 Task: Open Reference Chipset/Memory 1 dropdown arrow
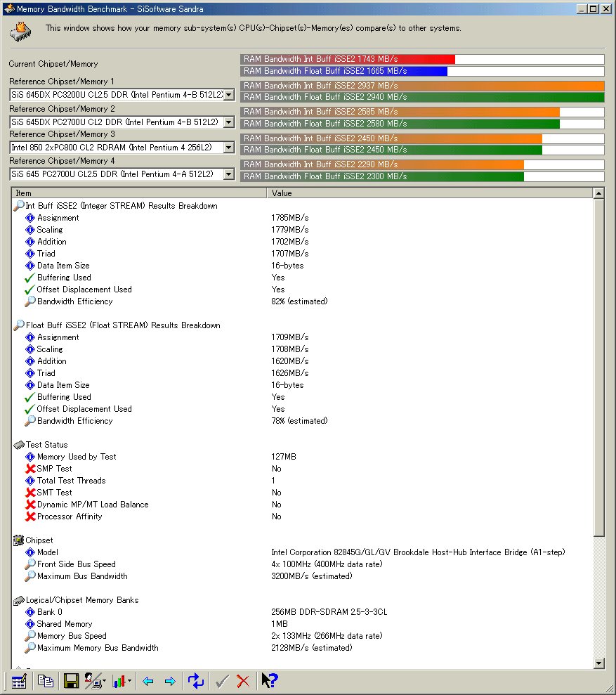(229, 95)
